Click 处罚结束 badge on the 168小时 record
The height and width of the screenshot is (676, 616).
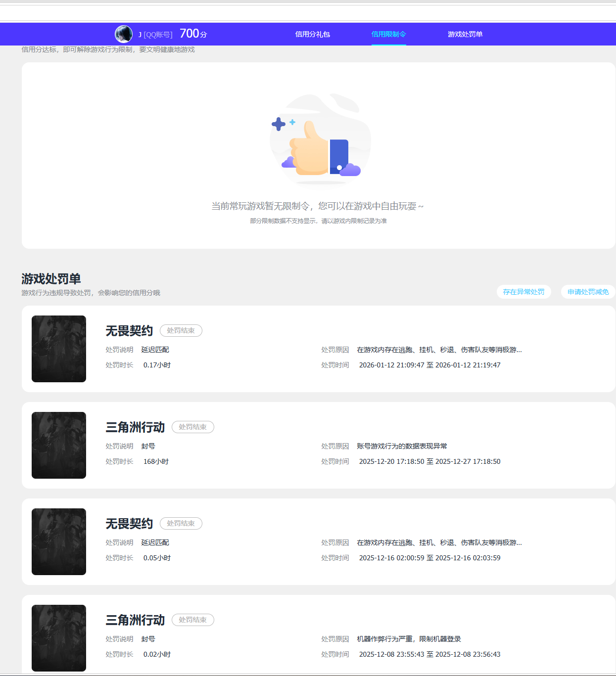[193, 427]
